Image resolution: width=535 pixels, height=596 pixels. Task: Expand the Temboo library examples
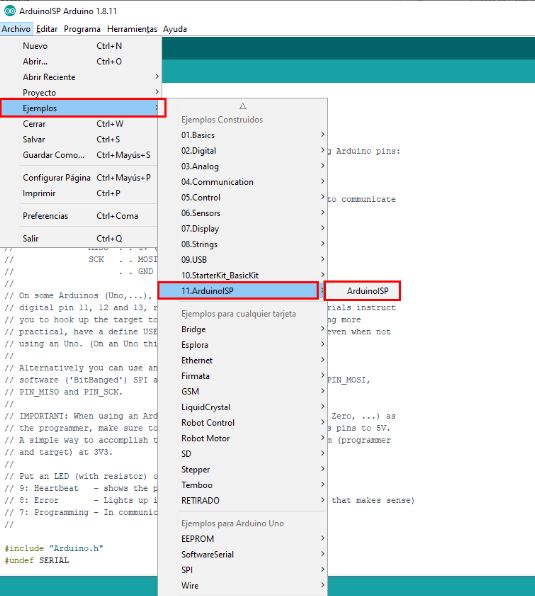[242, 485]
